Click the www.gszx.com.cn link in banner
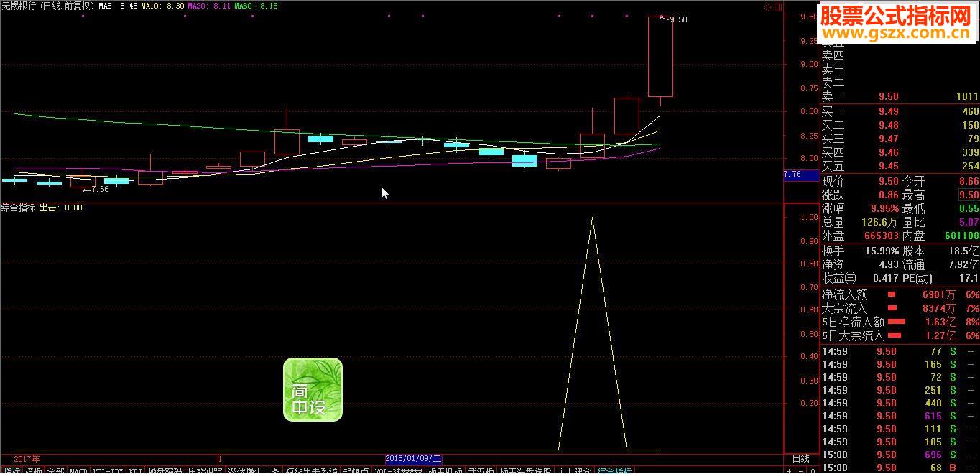 pyautogui.click(x=896, y=32)
